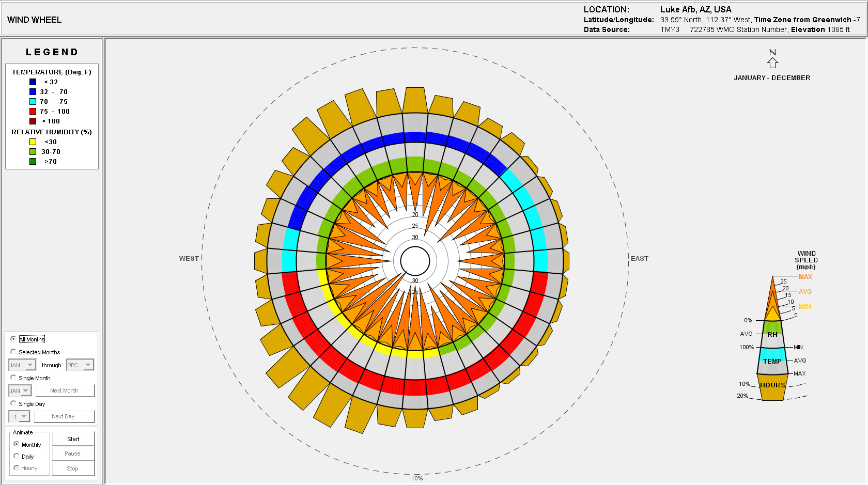Set animation to Daily
Viewport: 868px width, 485px height.
pos(17,456)
